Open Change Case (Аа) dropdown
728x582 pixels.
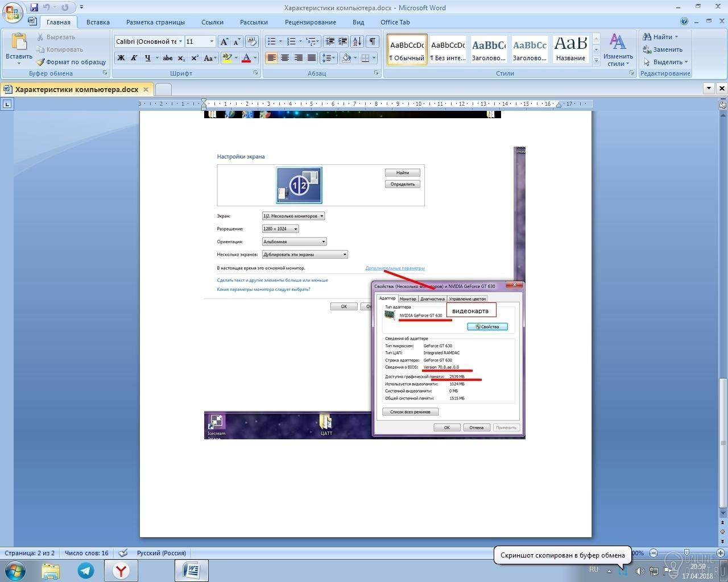[209, 58]
